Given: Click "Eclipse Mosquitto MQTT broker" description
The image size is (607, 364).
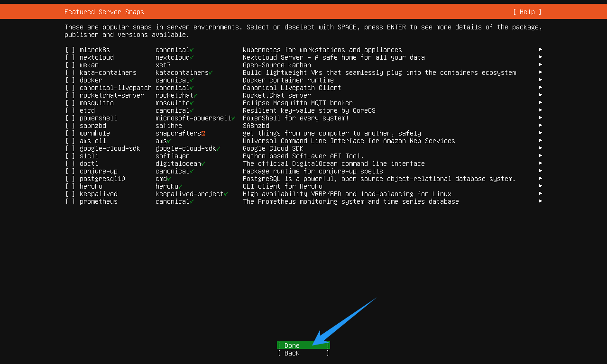Looking at the screenshot, I should 298,103.
